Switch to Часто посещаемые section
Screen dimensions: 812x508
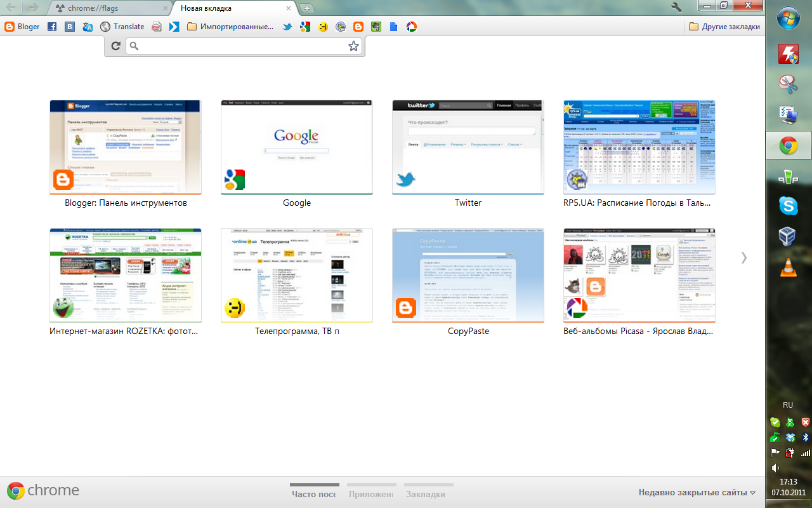(314, 493)
